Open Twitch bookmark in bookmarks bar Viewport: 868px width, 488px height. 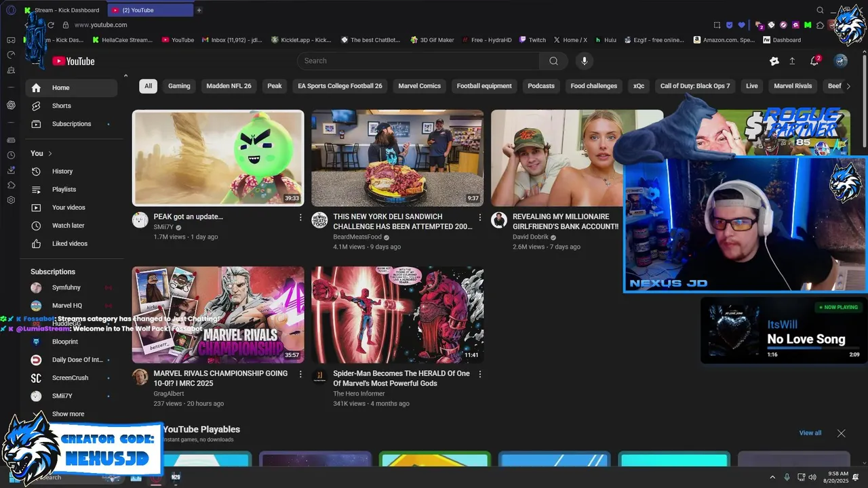coord(532,40)
